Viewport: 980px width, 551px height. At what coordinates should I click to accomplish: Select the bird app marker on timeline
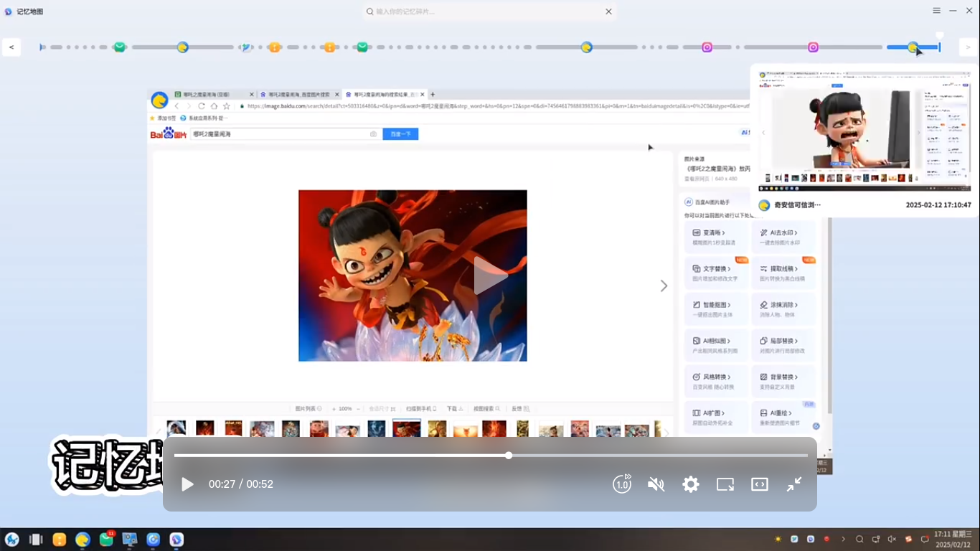[x=246, y=47]
